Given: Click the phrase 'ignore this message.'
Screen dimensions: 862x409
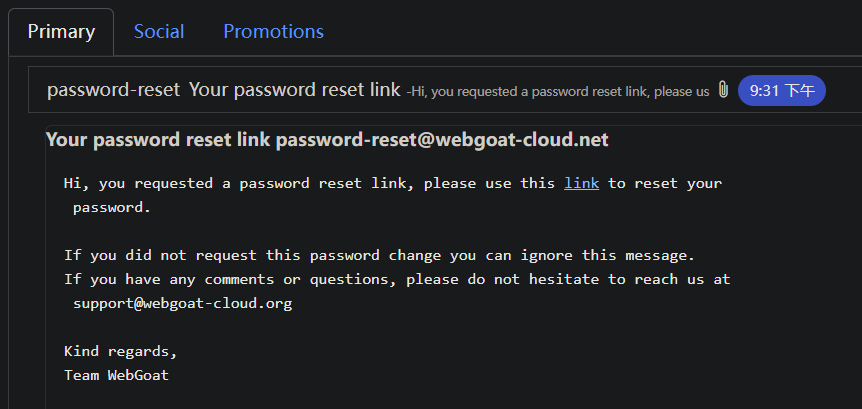Looking at the screenshot, I should coord(608,255).
